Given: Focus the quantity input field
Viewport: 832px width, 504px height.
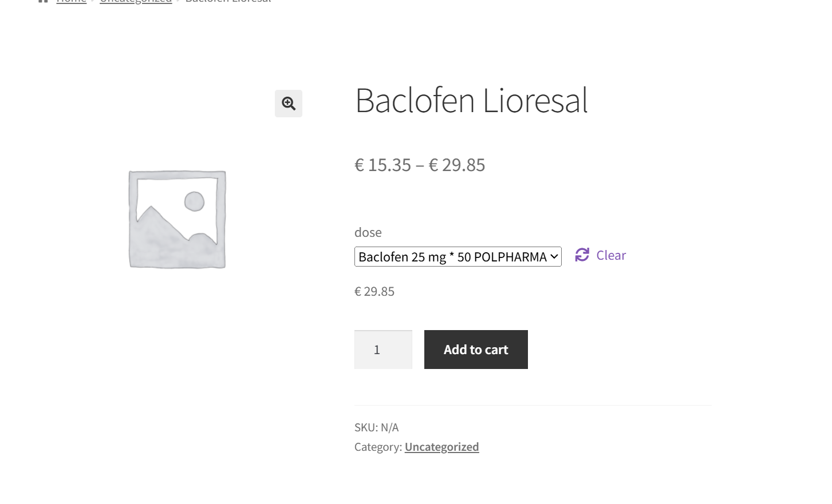Looking at the screenshot, I should click(x=383, y=350).
